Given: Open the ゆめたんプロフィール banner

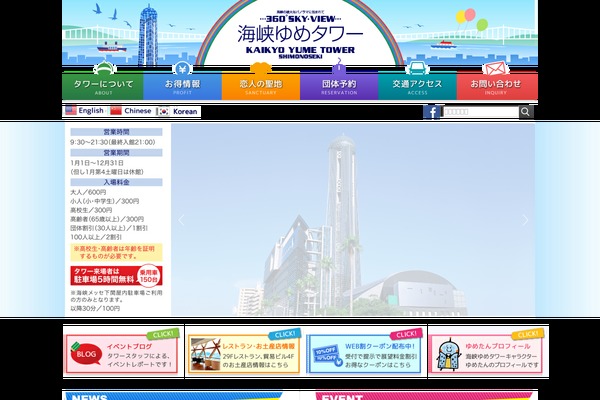Looking at the screenshot, I should 486,353.
